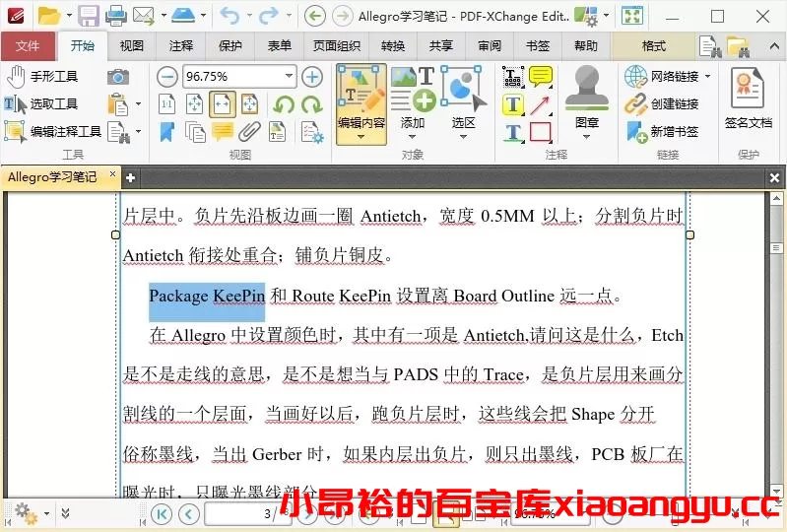Expand the 网络链接 dropdown arrow
The width and height of the screenshot is (787, 532).
[707, 76]
